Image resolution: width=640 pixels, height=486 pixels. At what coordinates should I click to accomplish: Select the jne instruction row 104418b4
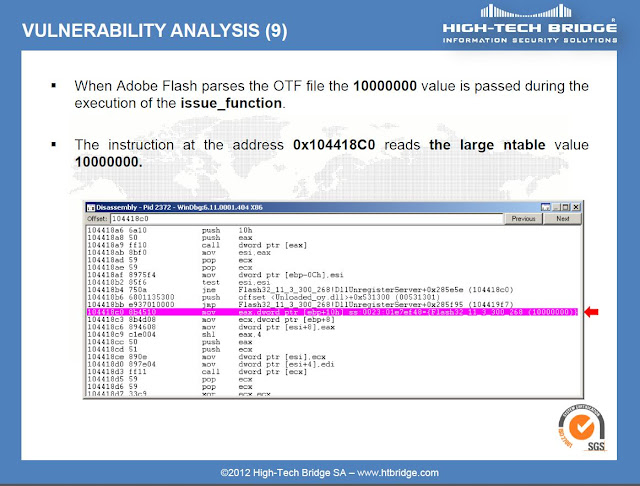[x=332, y=290]
